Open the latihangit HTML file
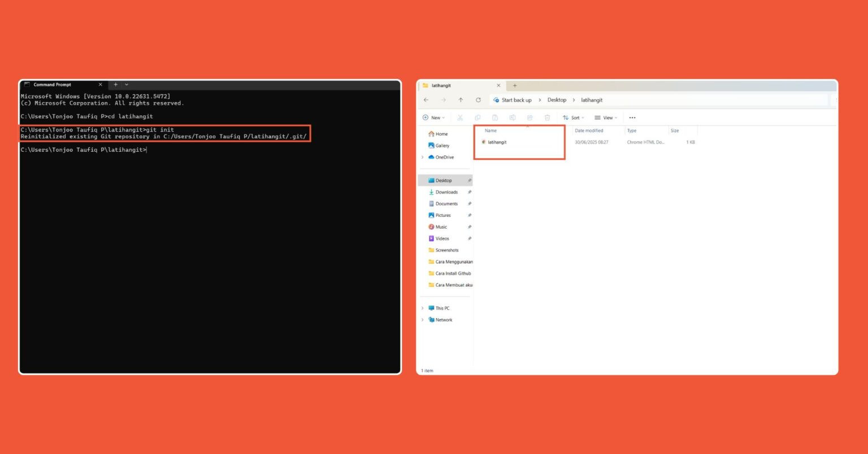This screenshot has width=868, height=454. pyautogui.click(x=497, y=142)
